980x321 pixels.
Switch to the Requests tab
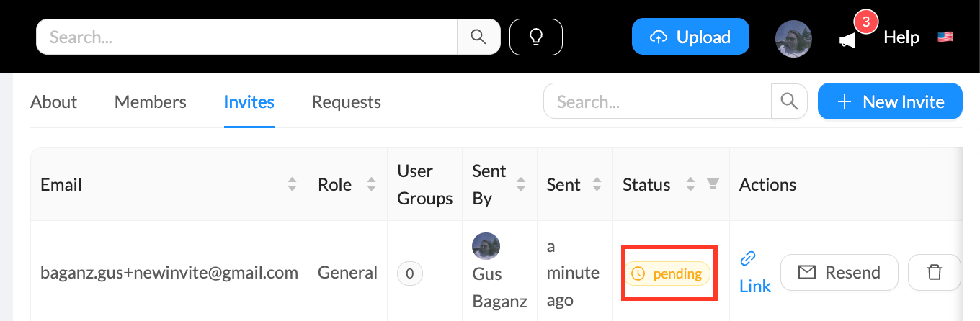[x=346, y=102]
